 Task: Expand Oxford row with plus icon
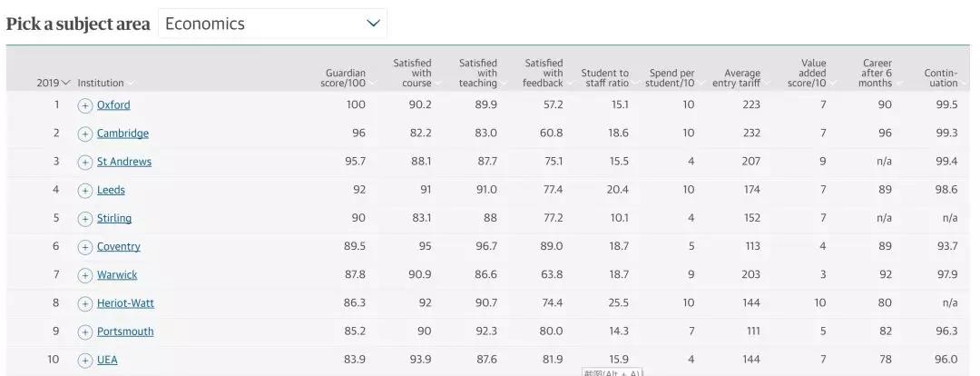tap(85, 105)
